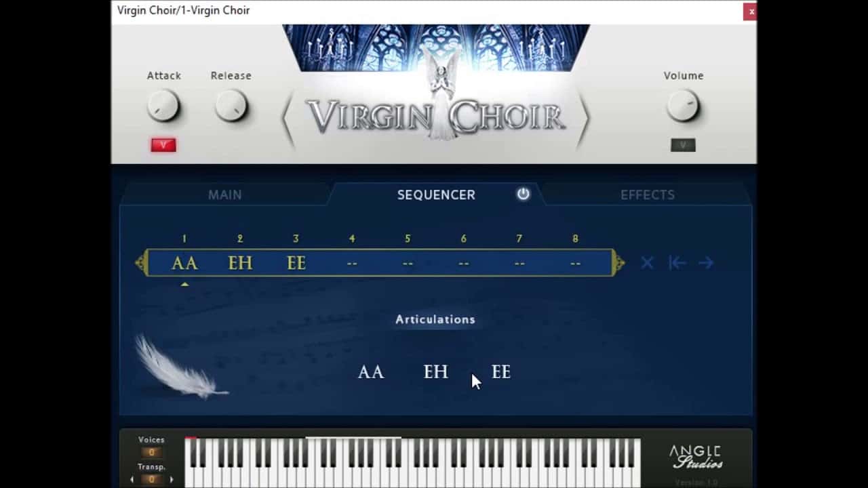Click the previous preset left chevron

290,120
